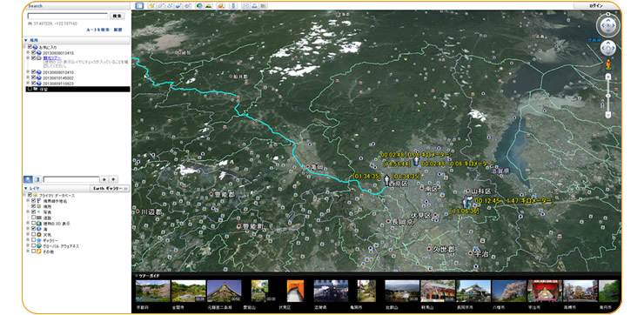
Task: Toggle the sidebar visibility toolbar icon
Action: coord(139,6)
